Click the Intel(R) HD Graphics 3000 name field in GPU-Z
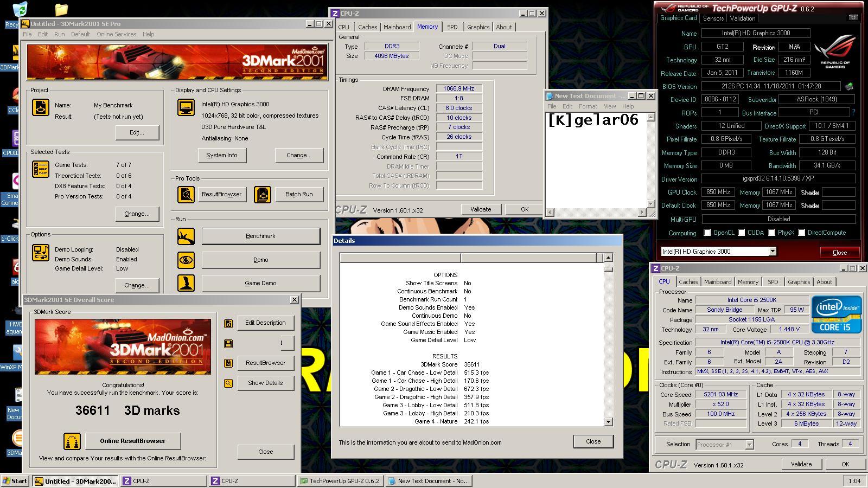868x488 pixels. click(x=756, y=33)
